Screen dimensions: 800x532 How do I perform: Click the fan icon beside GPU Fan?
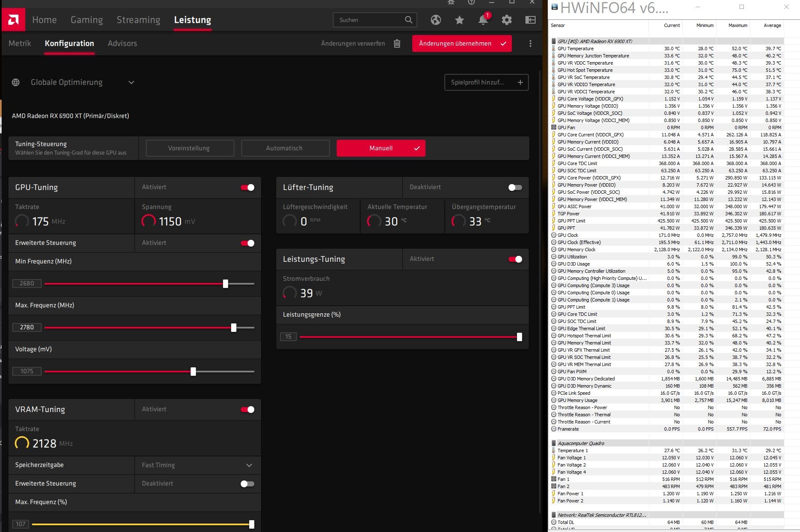[x=554, y=128]
